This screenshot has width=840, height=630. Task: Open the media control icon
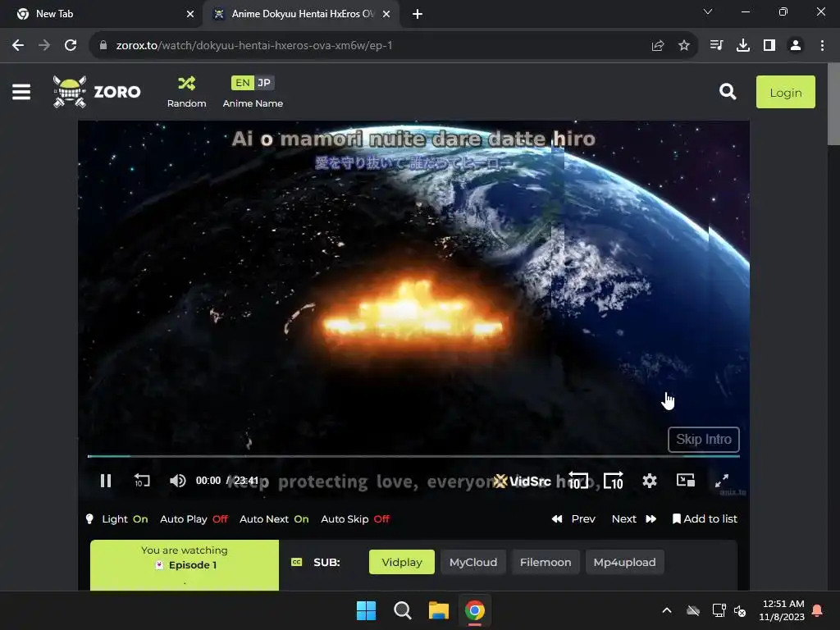coord(716,46)
